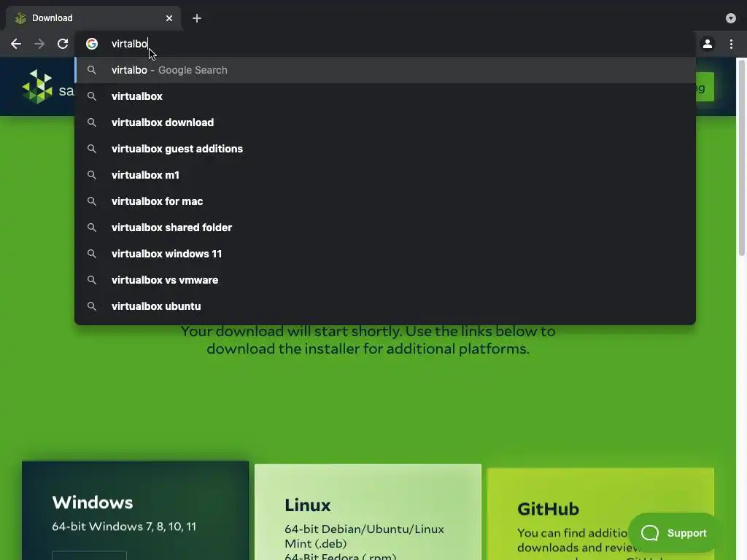Select the 'virtalbo - Google Search' suggestion
Screen dimensions: 747x560
tap(385, 70)
